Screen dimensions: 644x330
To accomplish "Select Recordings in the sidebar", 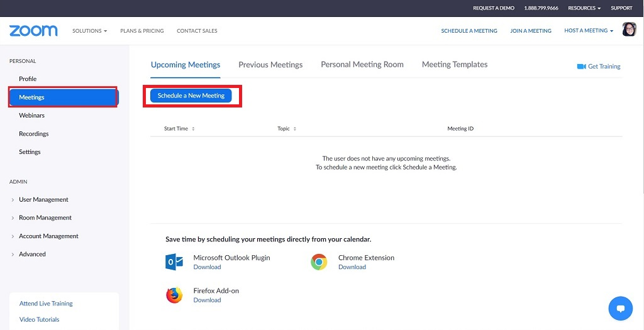I will (x=34, y=134).
